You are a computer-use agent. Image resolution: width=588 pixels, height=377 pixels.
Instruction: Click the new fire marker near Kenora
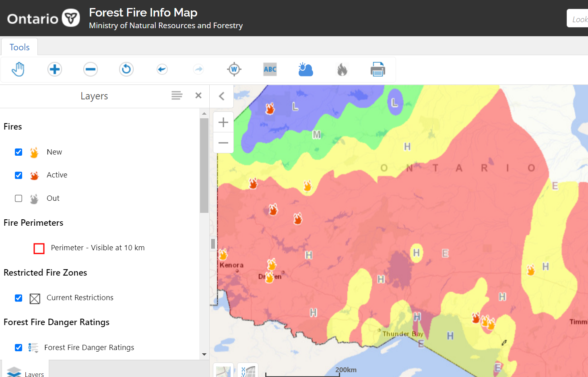[x=223, y=254]
